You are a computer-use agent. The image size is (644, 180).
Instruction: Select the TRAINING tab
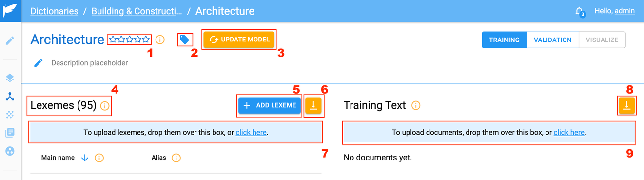(x=504, y=40)
